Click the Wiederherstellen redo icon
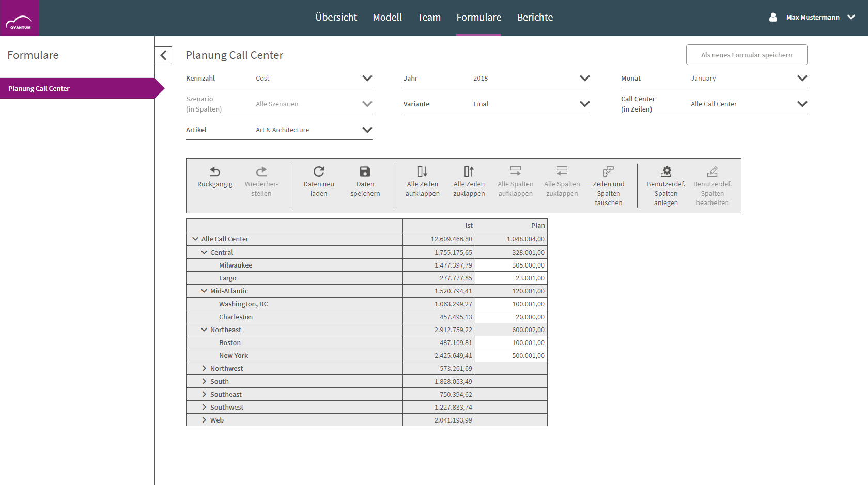Screen dimensions: 868x485 tap(261, 171)
